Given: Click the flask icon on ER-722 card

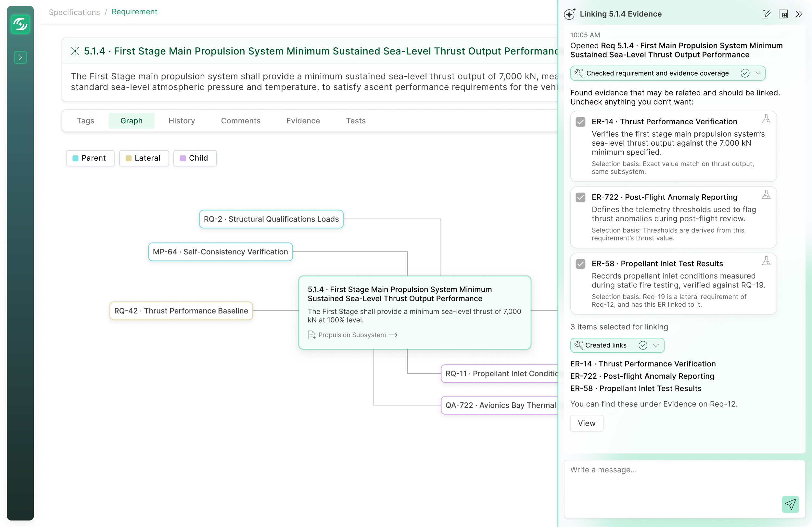Looking at the screenshot, I should 766,195.
